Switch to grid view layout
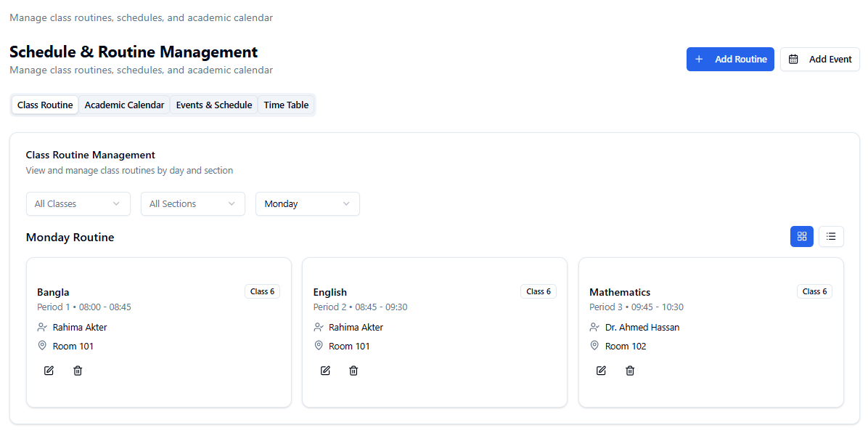 pyautogui.click(x=801, y=236)
